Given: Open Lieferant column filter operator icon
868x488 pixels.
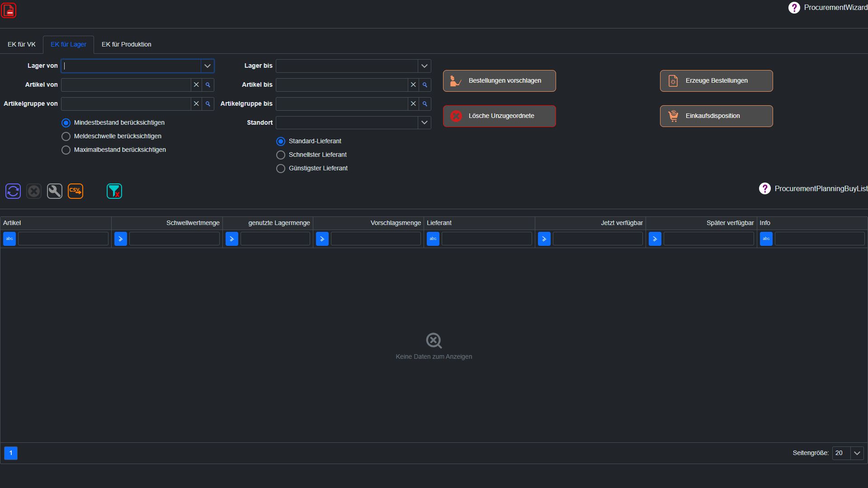Looking at the screenshot, I should click(433, 239).
